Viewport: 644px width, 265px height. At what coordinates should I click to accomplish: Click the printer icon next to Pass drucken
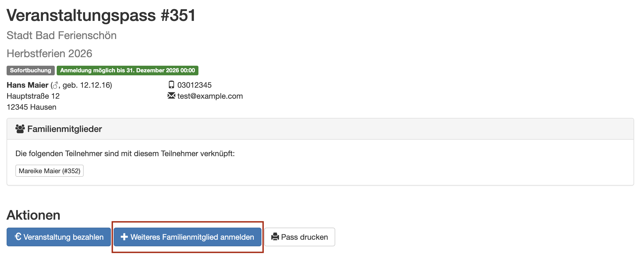(275, 237)
